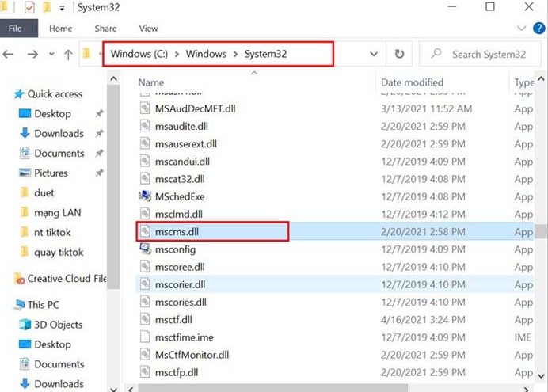Select the MSAudDecMFT.dll file

195,108
